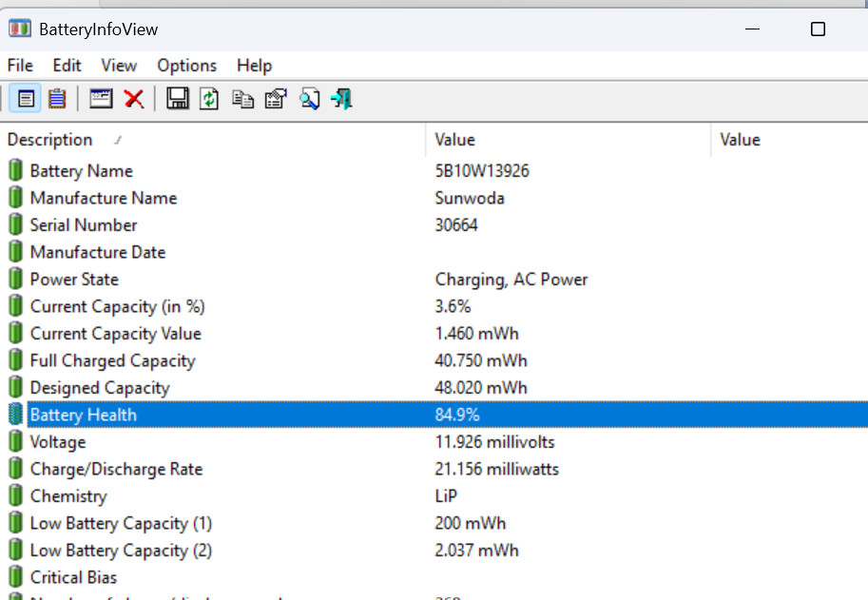Maximize the BatteryInfoView window
868x600 pixels.
[818, 29]
